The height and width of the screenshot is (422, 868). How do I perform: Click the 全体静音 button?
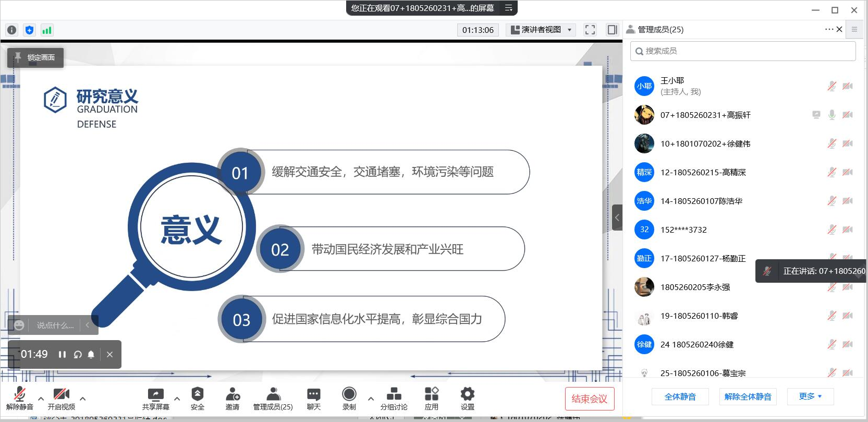click(680, 396)
